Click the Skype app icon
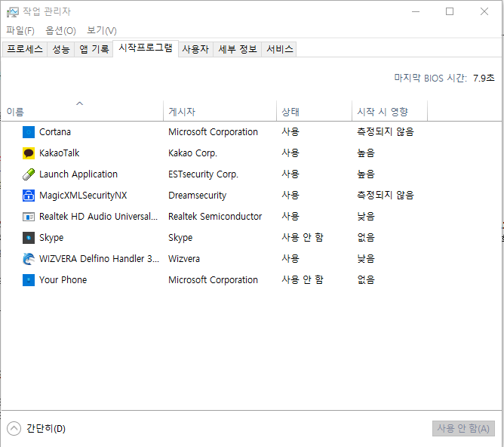The width and height of the screenshot is (504, 447). point(28,238)
